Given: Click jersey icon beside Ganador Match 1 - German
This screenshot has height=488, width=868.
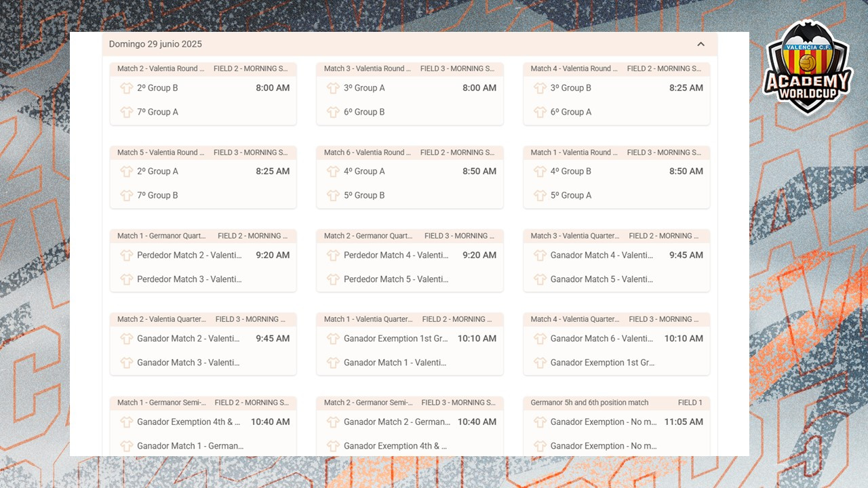Looking at the screenshot, I should point(127,446).
